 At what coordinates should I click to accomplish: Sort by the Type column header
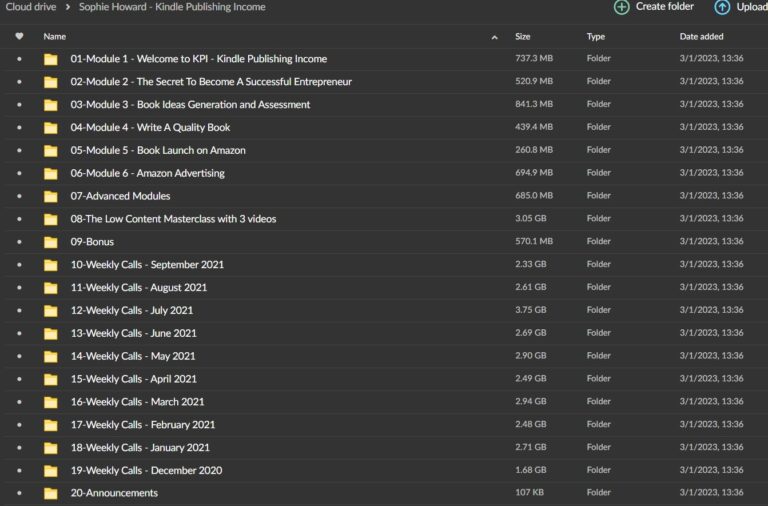pyautogui.click(x=596, y=37)
